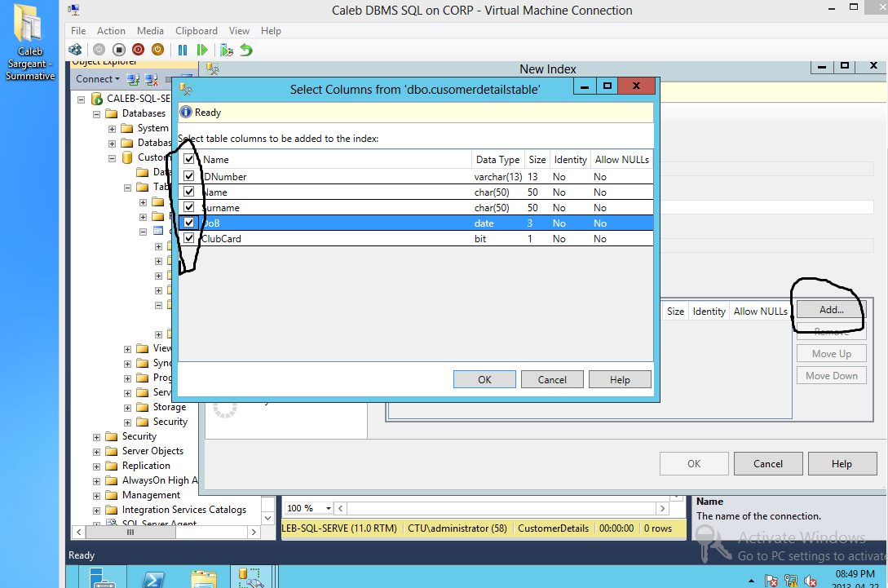Click the SQL Management Studio taskbar icon

(251, 577)
